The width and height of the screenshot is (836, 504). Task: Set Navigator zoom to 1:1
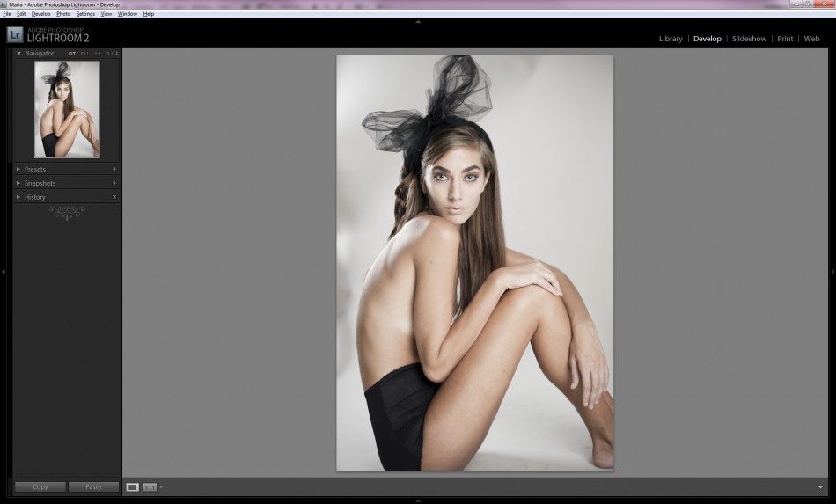click(98, 54)
